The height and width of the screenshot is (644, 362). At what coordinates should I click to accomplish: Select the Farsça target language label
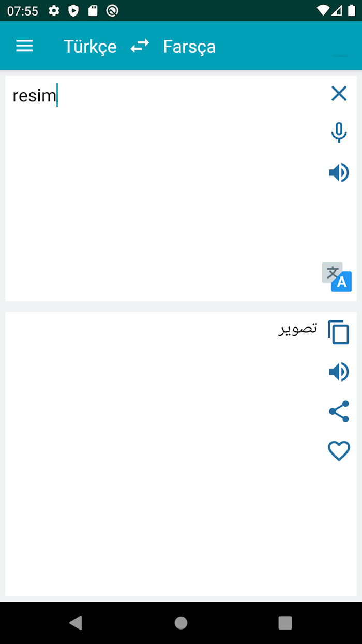click(x=189, y=47)
